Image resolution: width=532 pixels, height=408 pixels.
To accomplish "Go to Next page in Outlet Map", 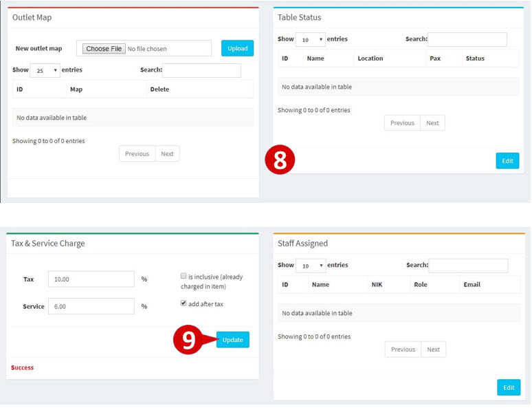I will (x=167, y=154).
